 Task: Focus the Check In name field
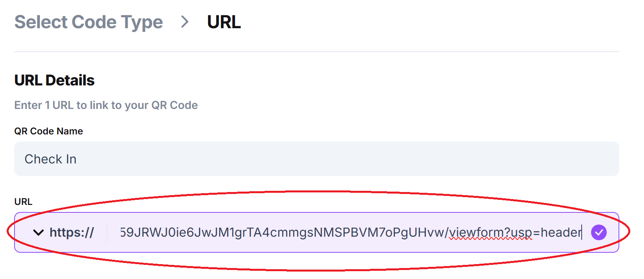click(x=317, y=159)
